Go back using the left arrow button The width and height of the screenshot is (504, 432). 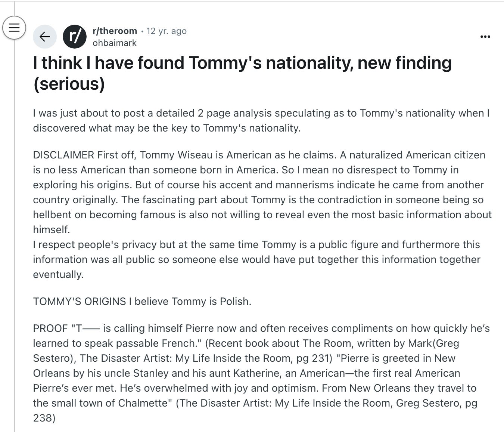[x=45, y=37]
